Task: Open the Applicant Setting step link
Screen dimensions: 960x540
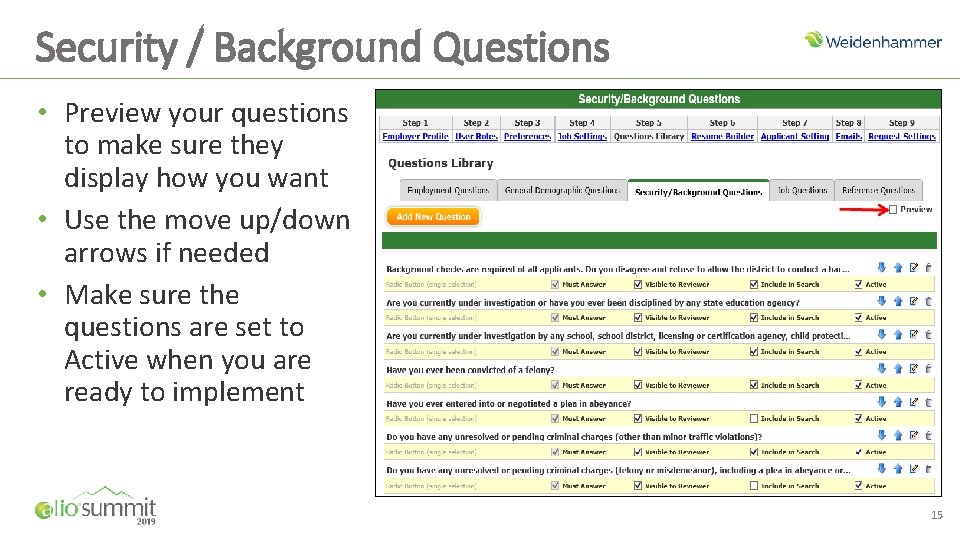Action: coord(795,136)
